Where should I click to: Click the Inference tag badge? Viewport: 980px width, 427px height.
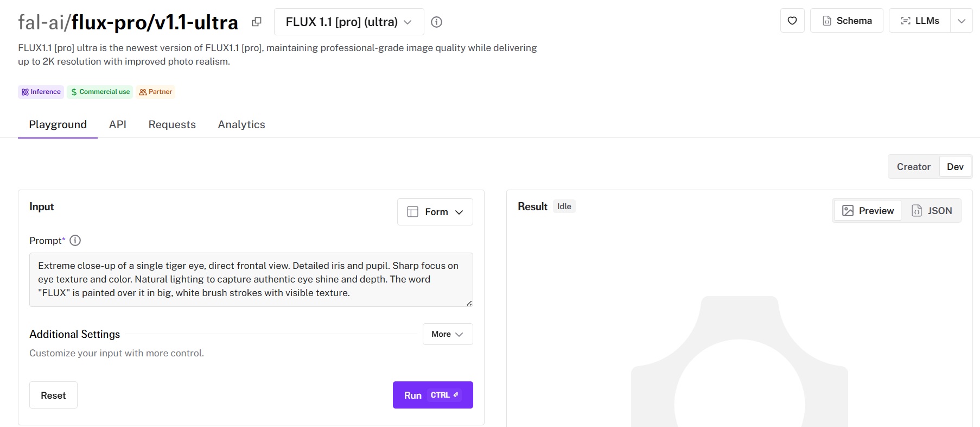(x=41, y=92)
